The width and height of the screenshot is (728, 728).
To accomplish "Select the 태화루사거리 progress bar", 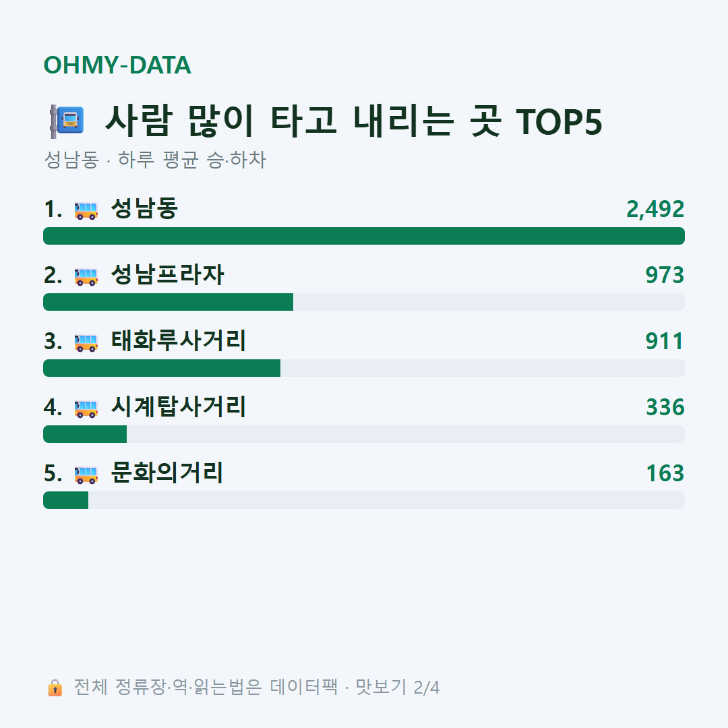I will click(364, 368).
